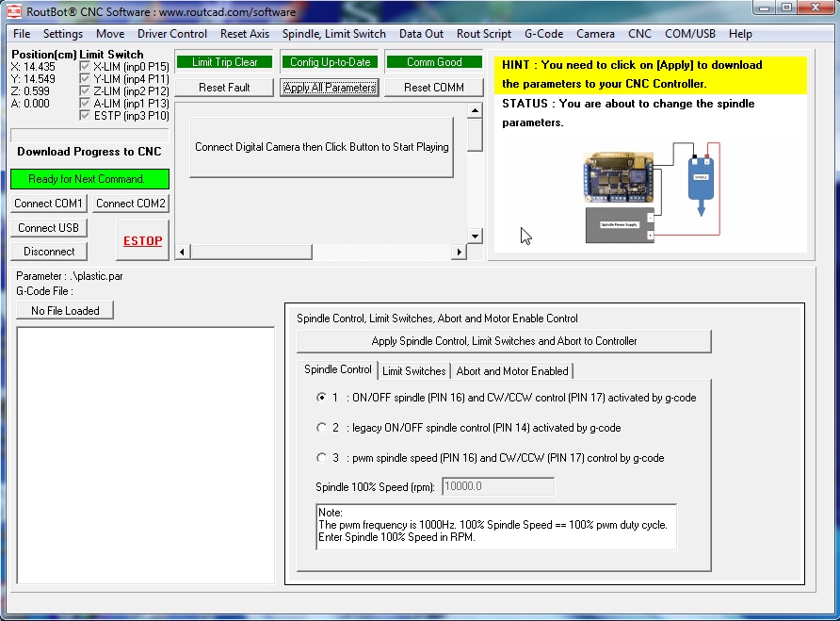Hit the red ESTOP button
The width and height of the screenshot is (840, 621).
pyautogui.click(x=142, y=241)
